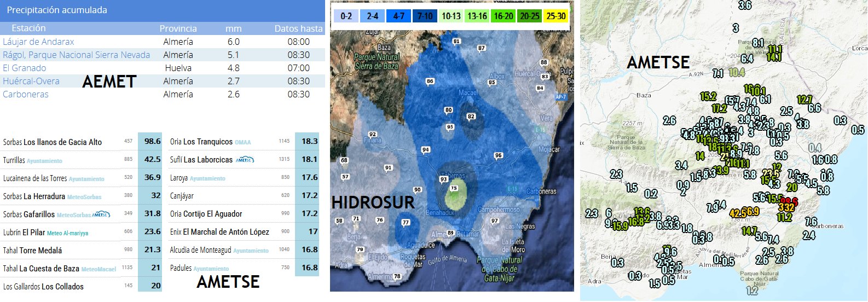868x302 pixels.
Task: Click the Mojácar label on the Hidrosur map
Action: pyautogui.click(x=549, y=149)
